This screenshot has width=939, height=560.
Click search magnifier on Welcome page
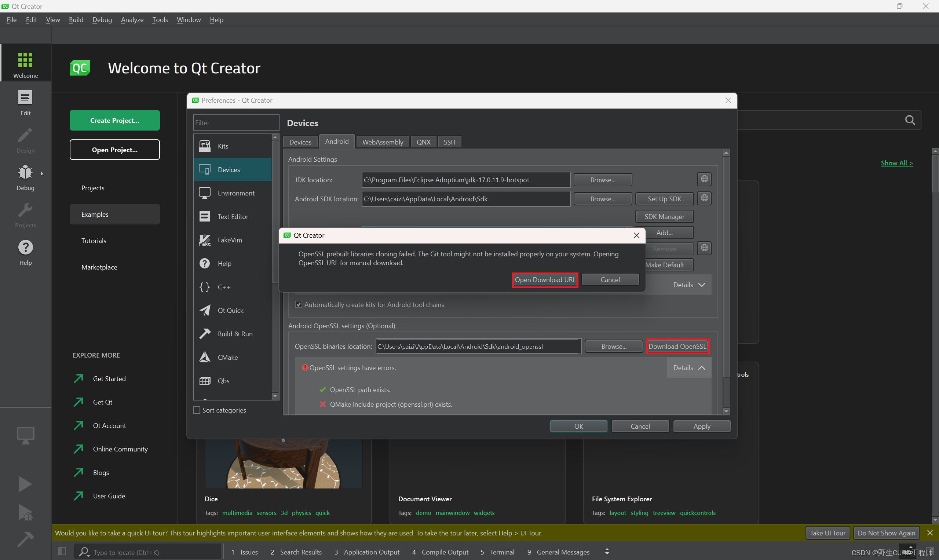pos(910,120)
